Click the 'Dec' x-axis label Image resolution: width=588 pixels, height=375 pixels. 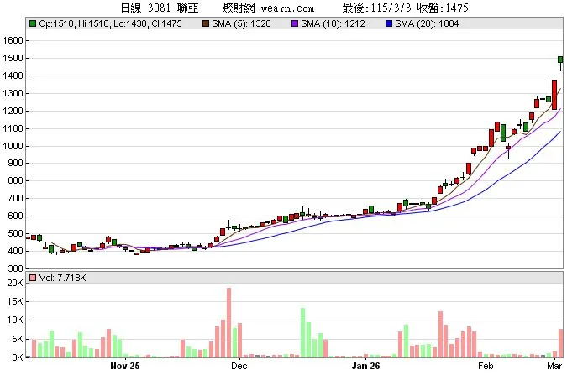(x=239, y=366)
